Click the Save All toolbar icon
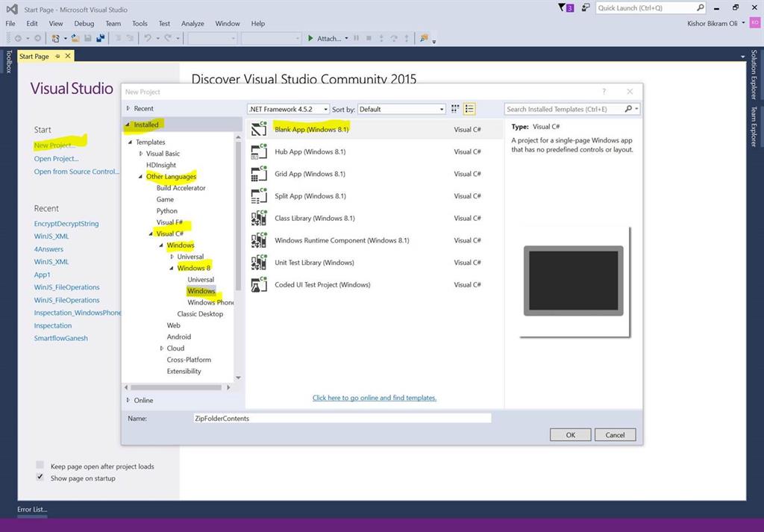This screenshot has width=764, height=532. point(101,38)
